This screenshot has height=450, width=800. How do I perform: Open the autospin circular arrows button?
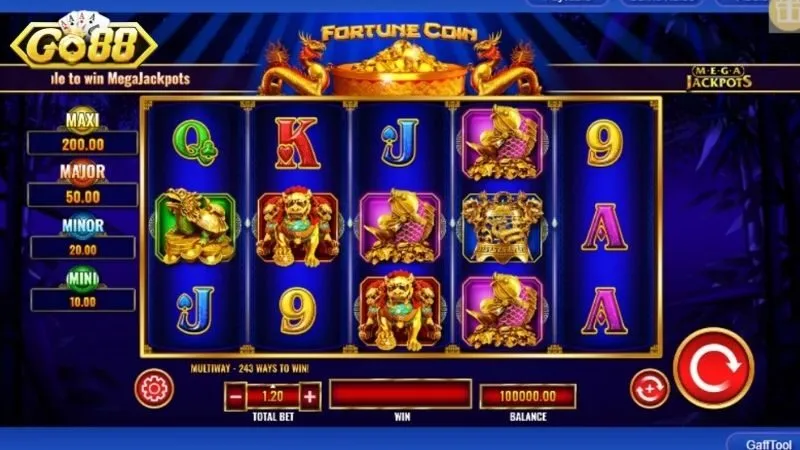649,389
